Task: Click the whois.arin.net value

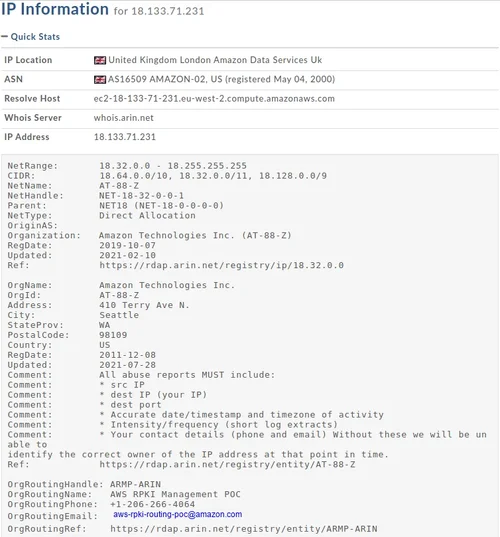Action: click(x=124, y=118)
